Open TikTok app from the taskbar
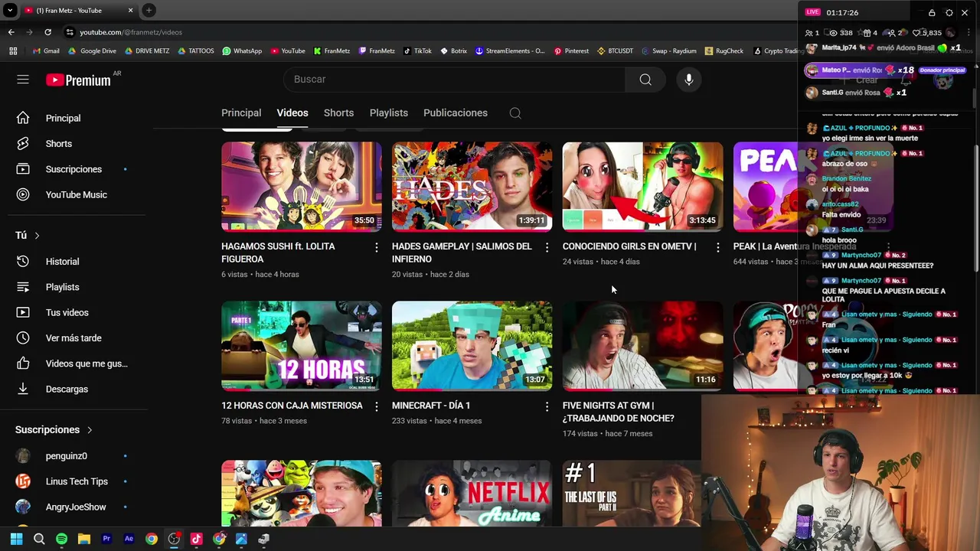 [196, 539]
